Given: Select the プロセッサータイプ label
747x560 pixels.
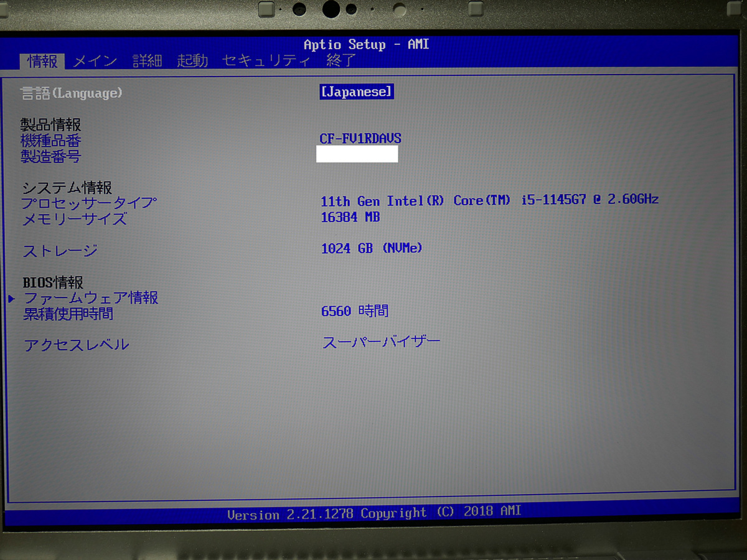Looking at the screenshot, I should point(89,203).
